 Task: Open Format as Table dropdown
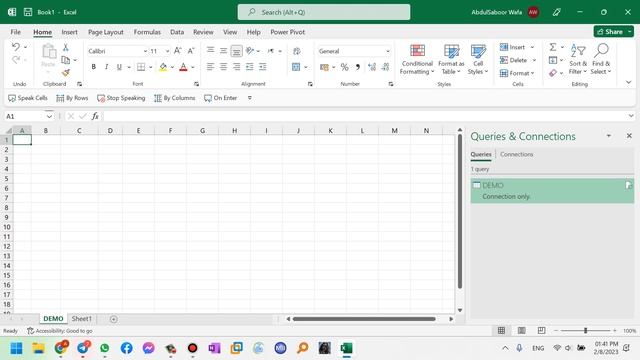451,60
